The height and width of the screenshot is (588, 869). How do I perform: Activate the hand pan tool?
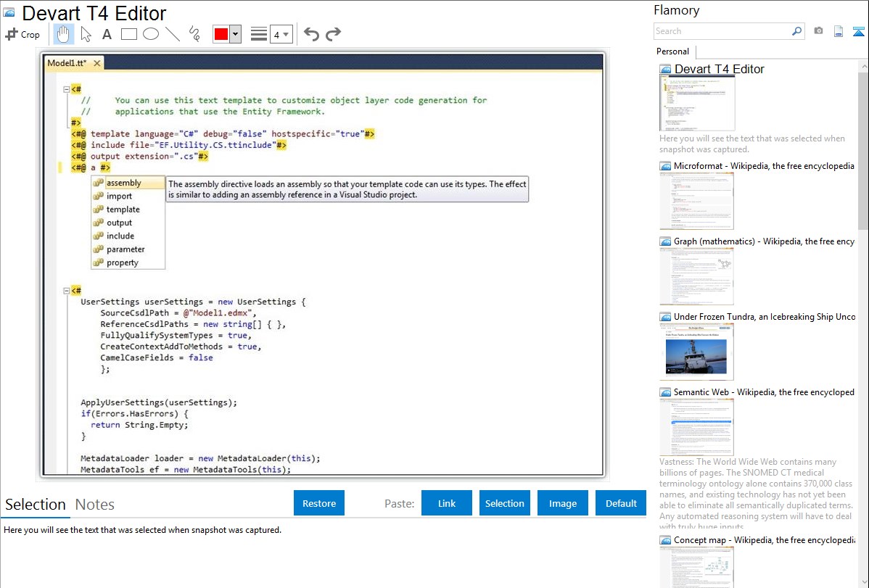point(63,34)
